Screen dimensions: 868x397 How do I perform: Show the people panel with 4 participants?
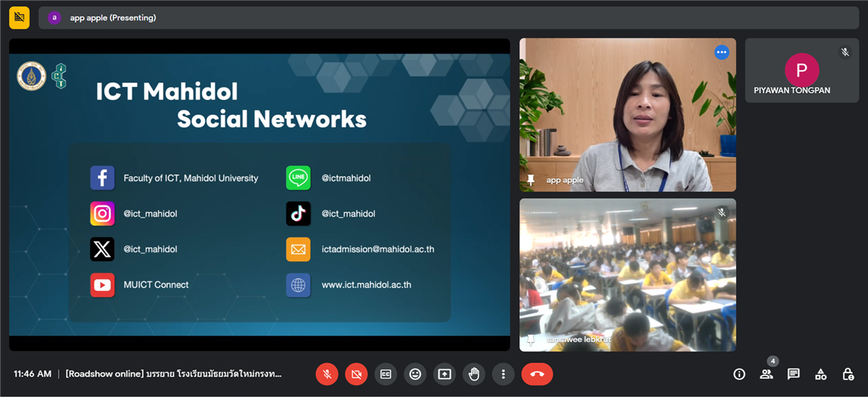pyautogui.click(x=766, y=374)
